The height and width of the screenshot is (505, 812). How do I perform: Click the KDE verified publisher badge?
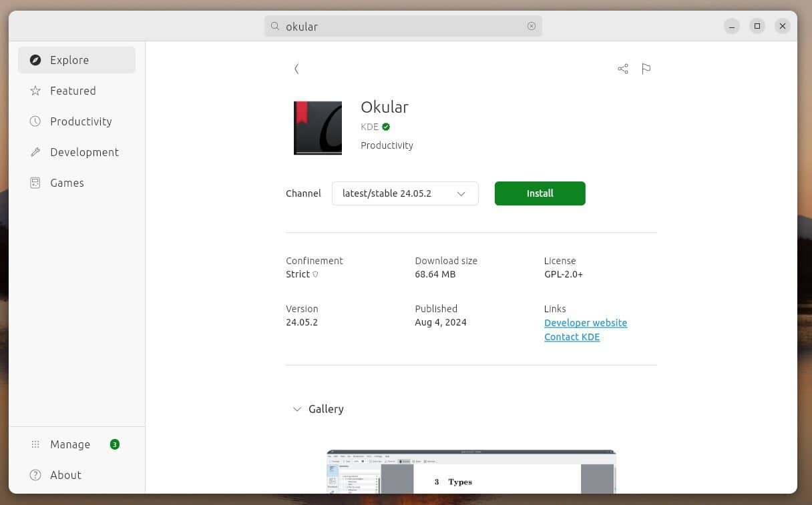[x=386, y=127]
